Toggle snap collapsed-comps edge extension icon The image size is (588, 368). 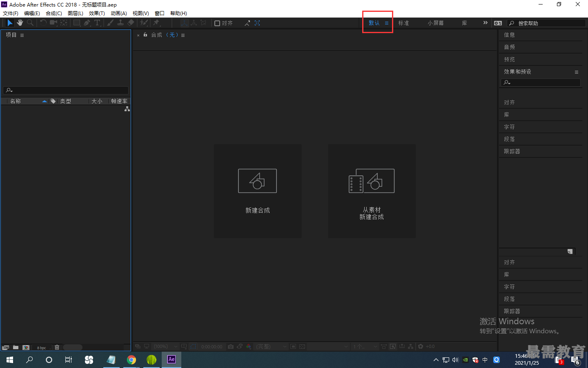click(247, 23)
